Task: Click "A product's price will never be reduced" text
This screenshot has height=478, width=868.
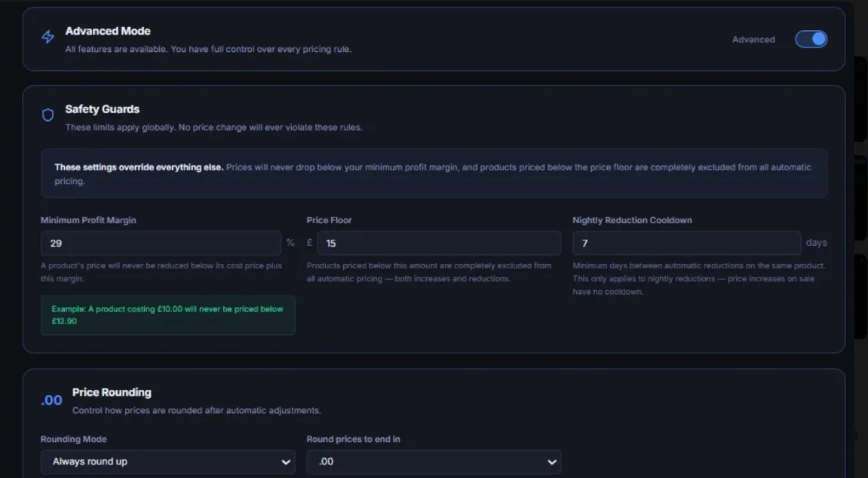Action: (x=161, y=272)
